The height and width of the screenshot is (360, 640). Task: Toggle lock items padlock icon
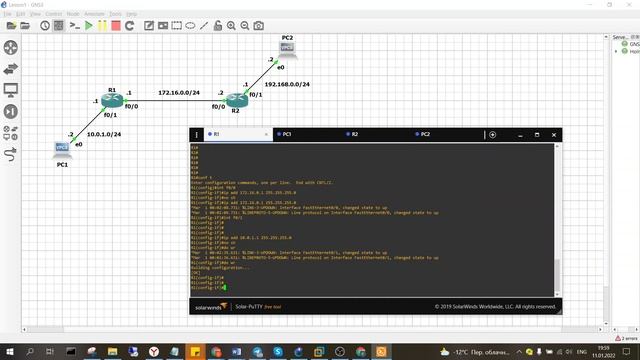218,26
